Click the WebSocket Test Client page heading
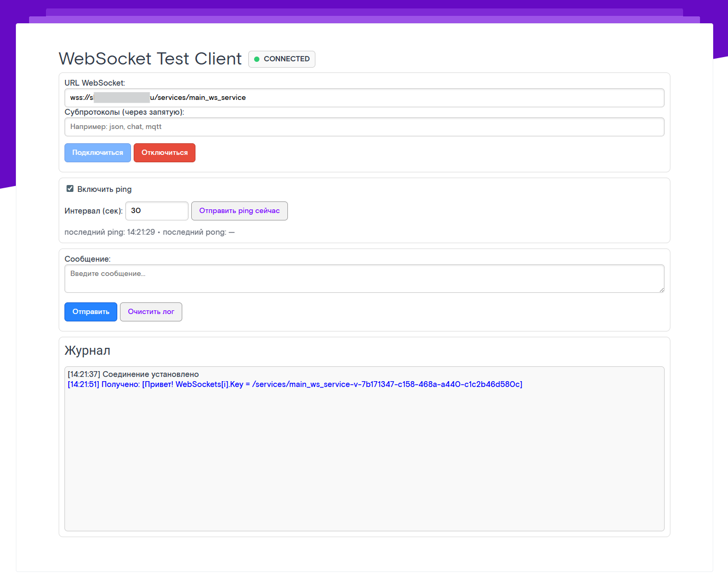728x581 pixels. pos(150,59)
